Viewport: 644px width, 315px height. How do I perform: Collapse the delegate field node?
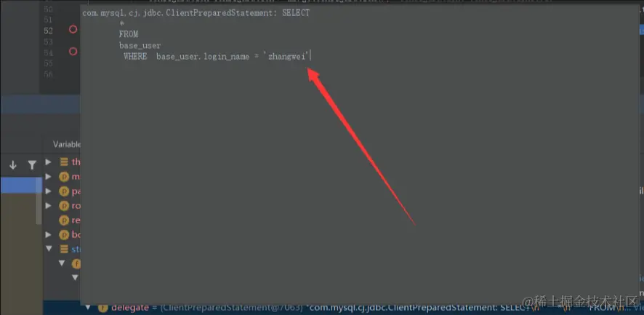click(87, 307)
